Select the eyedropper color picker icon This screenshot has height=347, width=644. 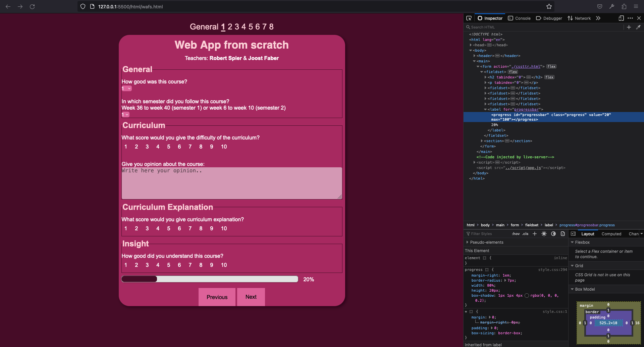point(638,27)
